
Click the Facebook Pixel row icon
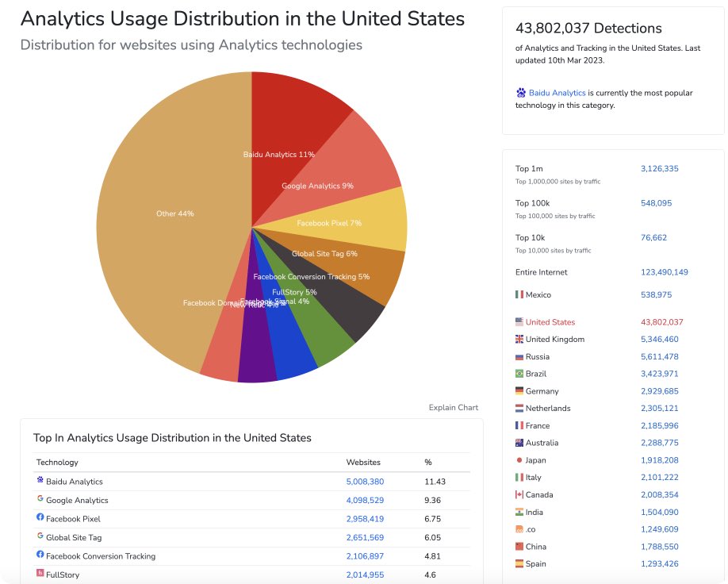pyautogui.click(x=40, y=517)
